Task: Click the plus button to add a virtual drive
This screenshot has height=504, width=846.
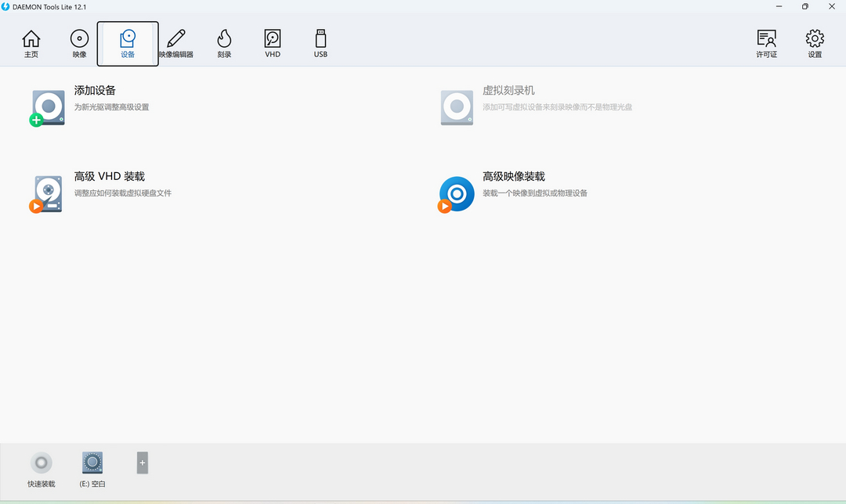Action: [142, 463]
